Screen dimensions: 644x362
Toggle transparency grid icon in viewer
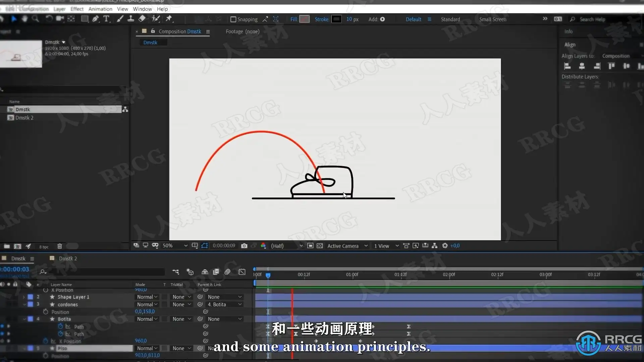tap(320, 246)
